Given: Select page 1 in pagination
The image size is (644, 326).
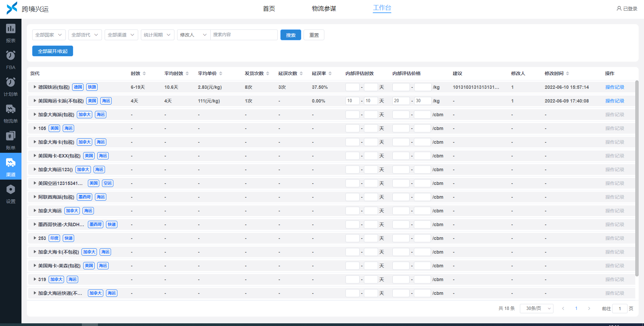Looking at the screenshot, I should point(576,308).
